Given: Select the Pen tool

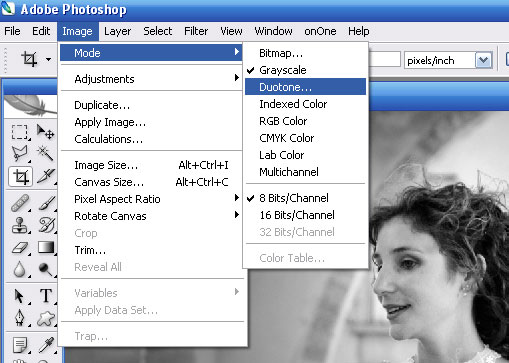Looking at the screenshot, I should (x=20, y=318).
